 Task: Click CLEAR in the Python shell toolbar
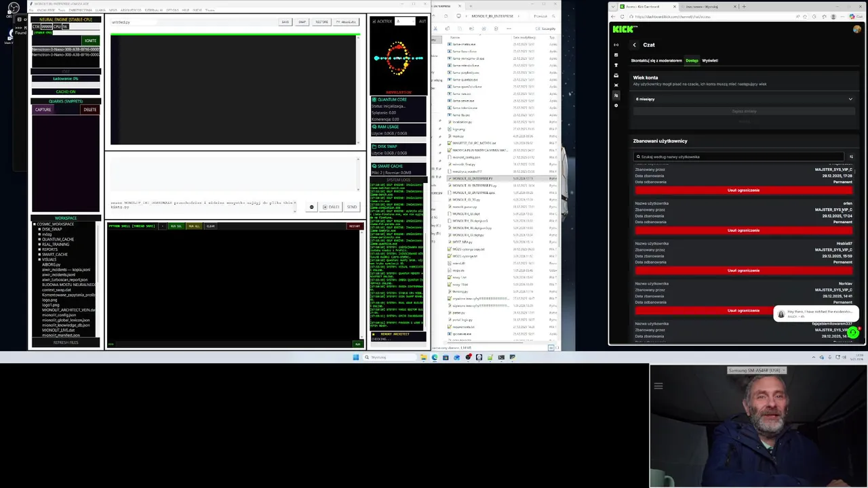pos(211,226)
